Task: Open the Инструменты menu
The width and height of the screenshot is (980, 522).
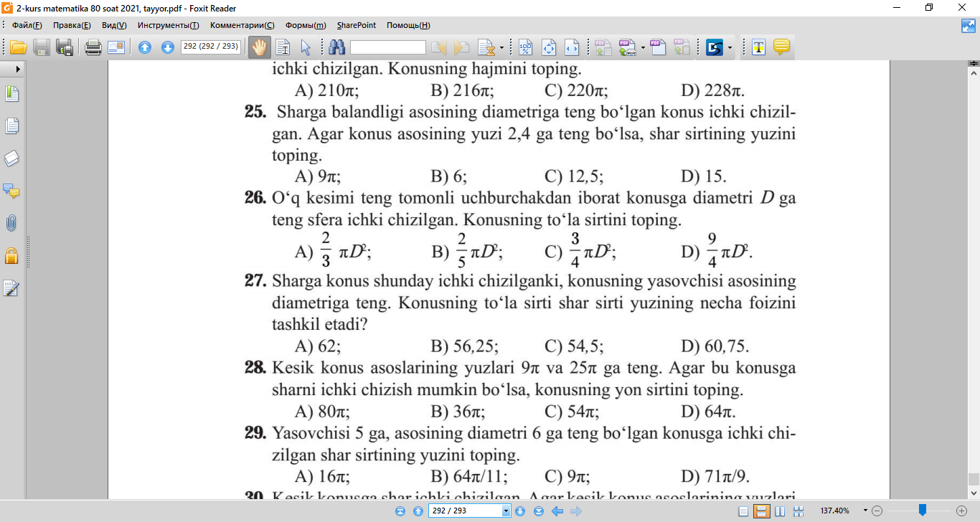Action: pos(168,25)
